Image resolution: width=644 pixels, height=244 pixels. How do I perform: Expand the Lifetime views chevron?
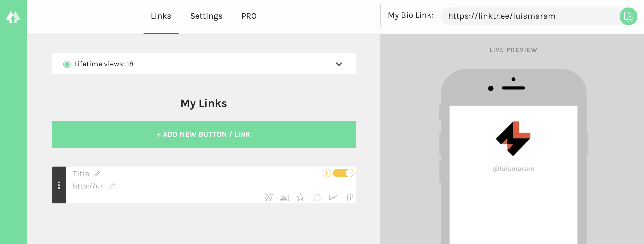click(339, 64)
